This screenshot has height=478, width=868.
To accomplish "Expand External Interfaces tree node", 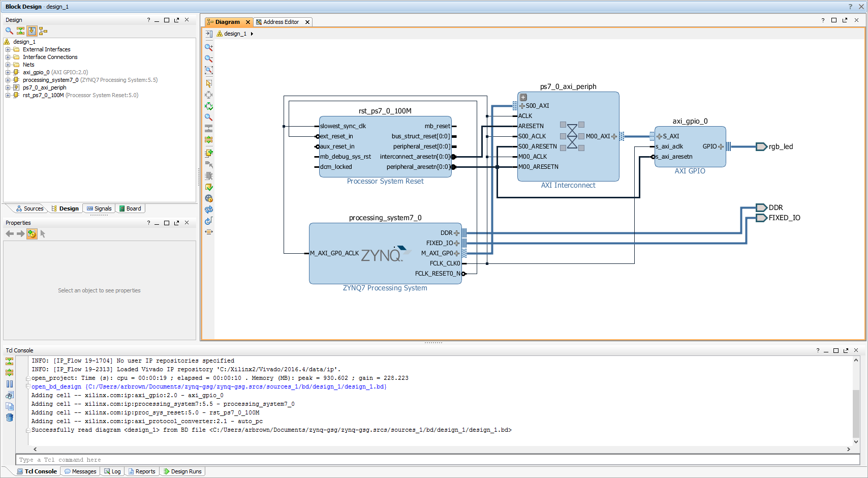I will (8, 49).
